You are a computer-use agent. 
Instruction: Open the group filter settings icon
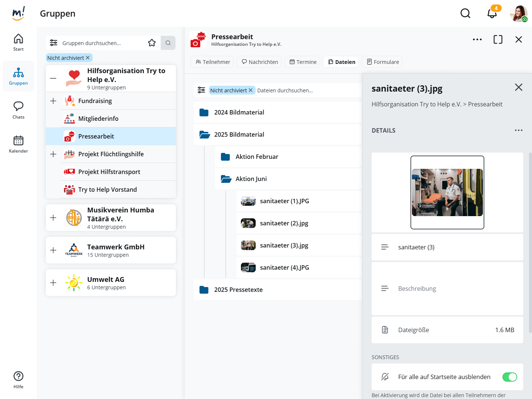pyautogui.click(x=54, y=43)
